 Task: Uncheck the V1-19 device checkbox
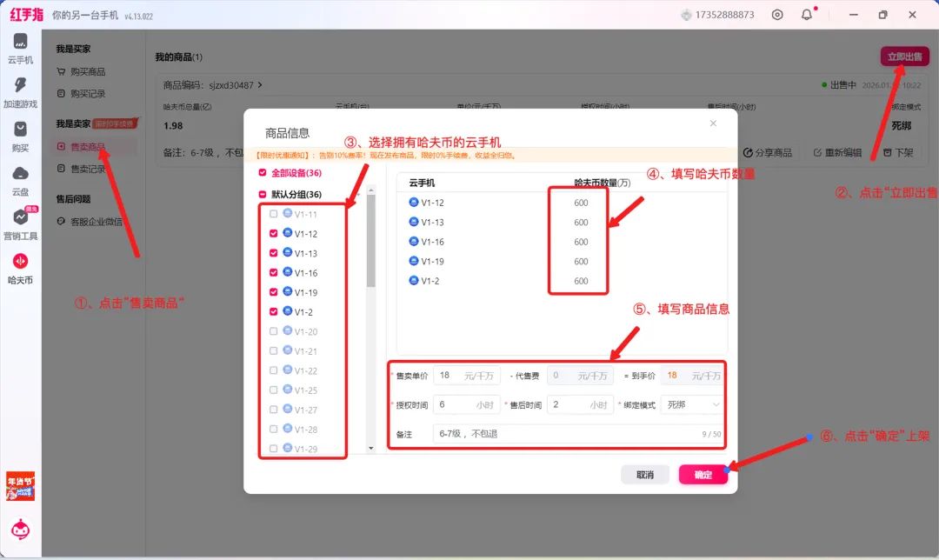point(274,292)
